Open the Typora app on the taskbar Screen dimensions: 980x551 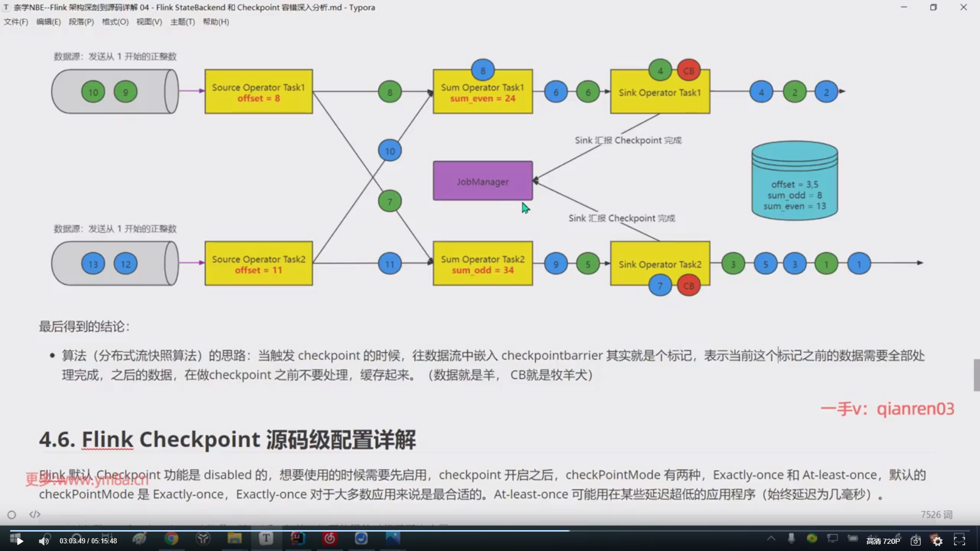point(266,539)
